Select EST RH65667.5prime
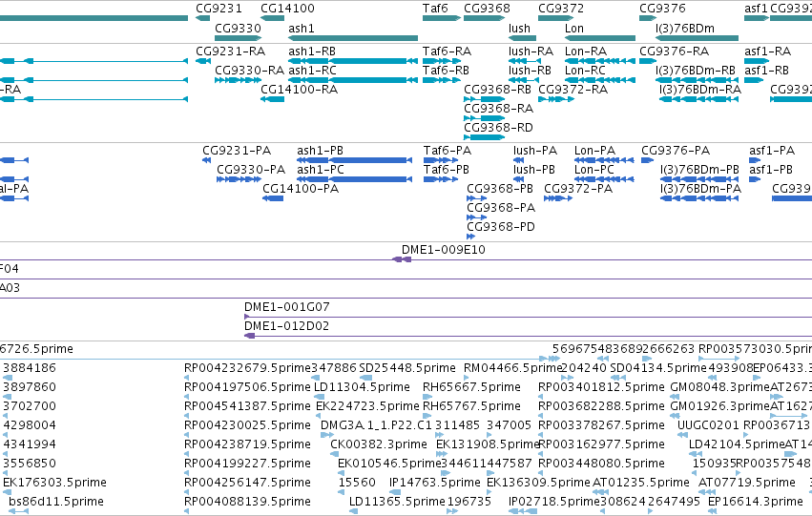 pyautogui.click(x=471, y=387)
